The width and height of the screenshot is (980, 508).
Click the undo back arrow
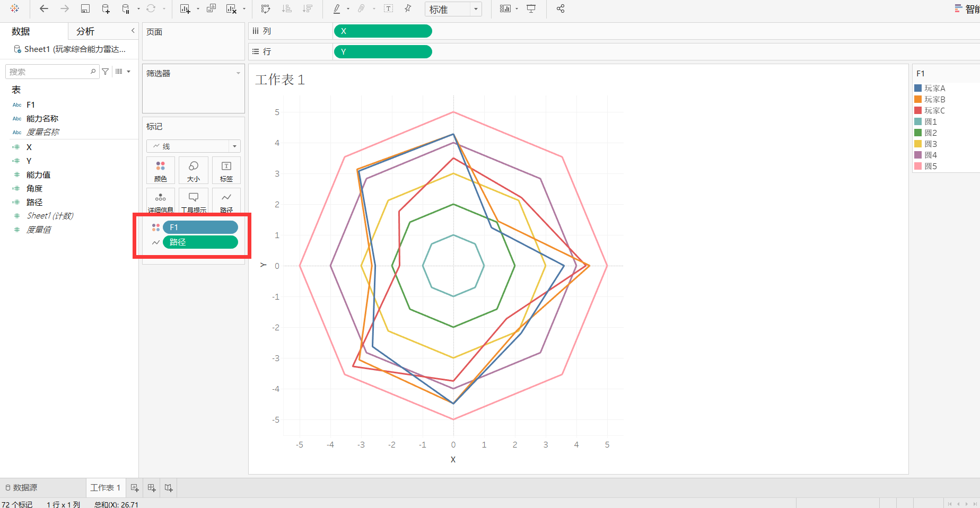pos(44,8)
